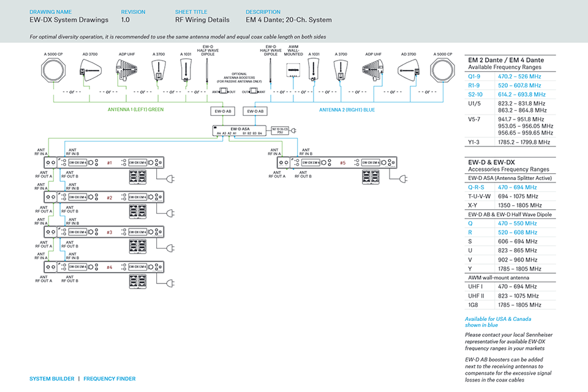Click the A 5000 CP antenna on green Antenna 1 side
This screenshot has width=588, height=392.
point(53,70)
